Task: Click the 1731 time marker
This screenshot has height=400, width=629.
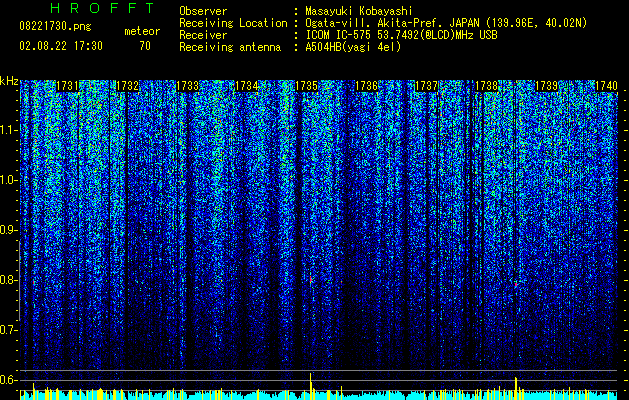Action: 67,86
